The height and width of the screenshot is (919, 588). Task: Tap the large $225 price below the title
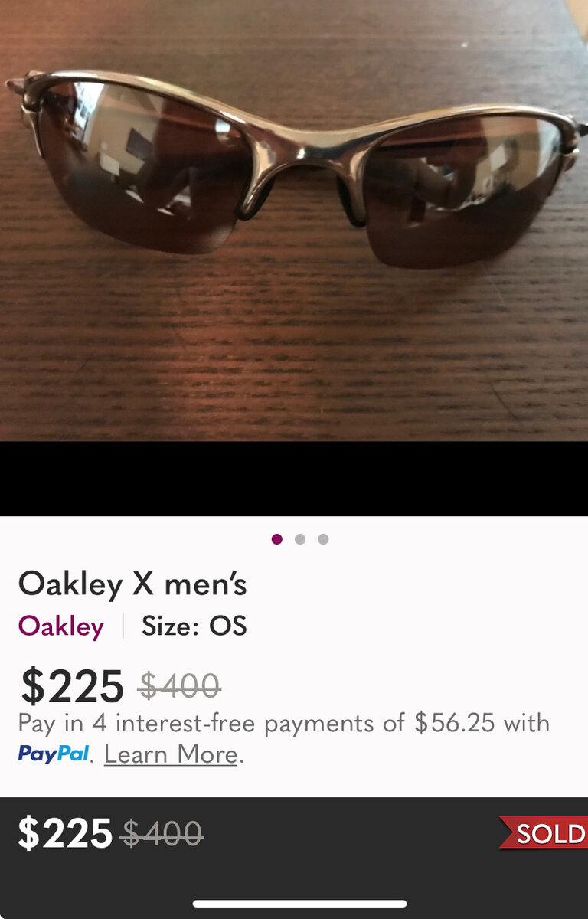(72, 685)
